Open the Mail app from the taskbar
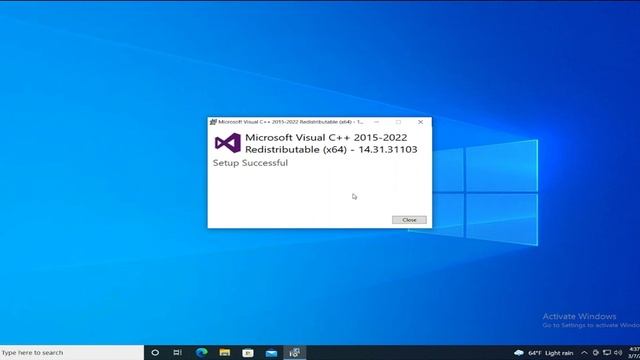The width and height of the screenshot is (640, 360). (x=271, y=353)
